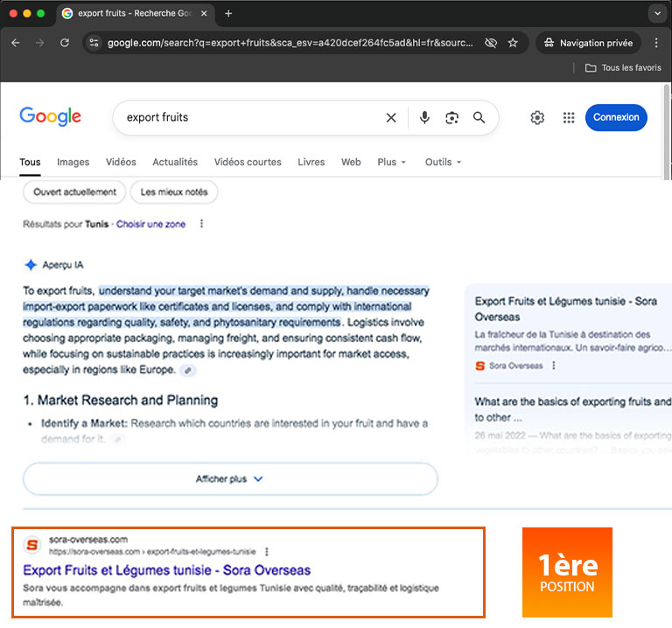Switch to the Images tab
This screenshot has width=672, height=628.
pos(73,162)
